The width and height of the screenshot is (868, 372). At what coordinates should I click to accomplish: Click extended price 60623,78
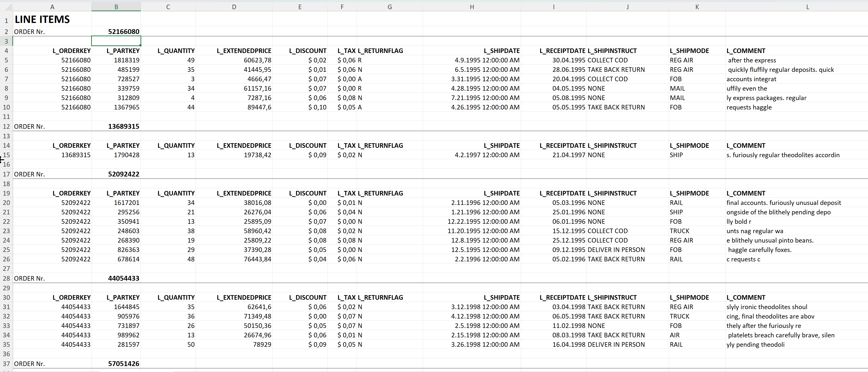pos(257,60)
